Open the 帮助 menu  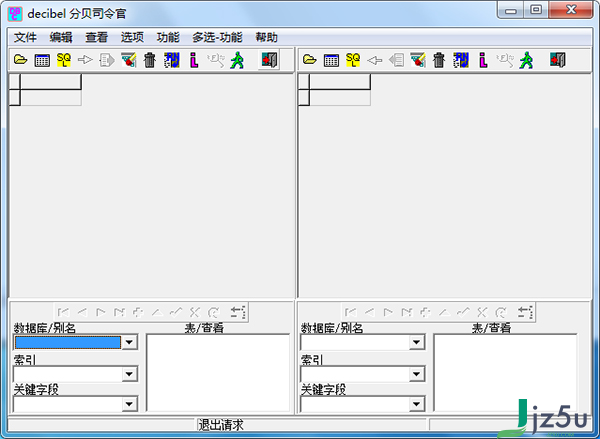pyautogui.click(x=266, y=37)
